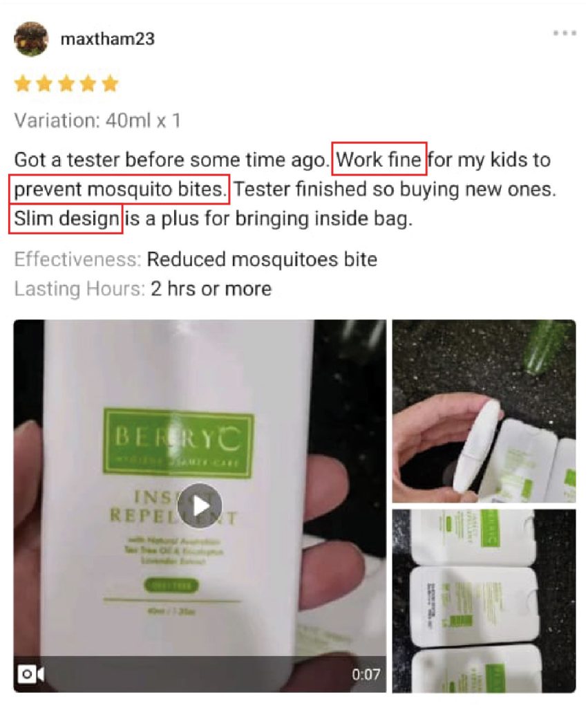The width and height of the screenshot is (588, 708).
Task: Click the green BERRYC logo in video
Action: coord(179,443)
